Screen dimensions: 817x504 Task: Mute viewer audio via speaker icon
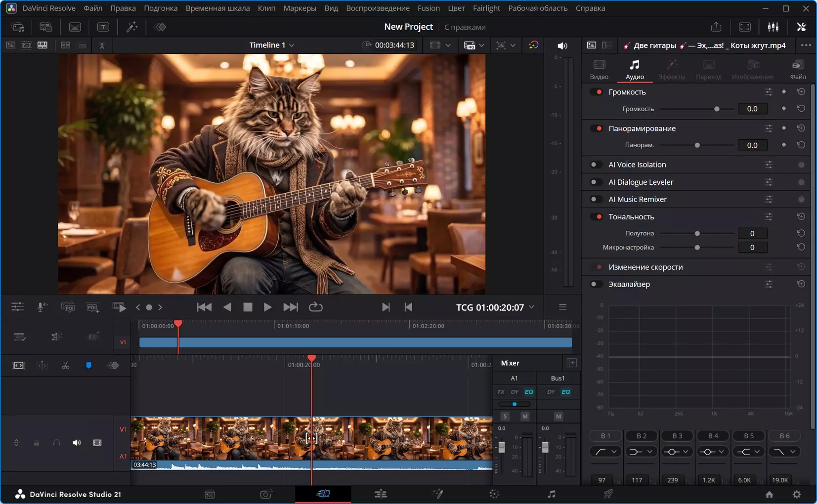(562, 45)
